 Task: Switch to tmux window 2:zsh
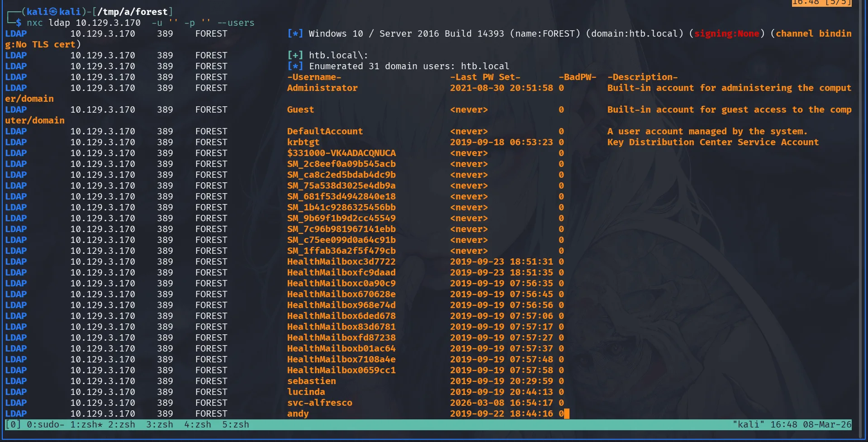(121, 424)
